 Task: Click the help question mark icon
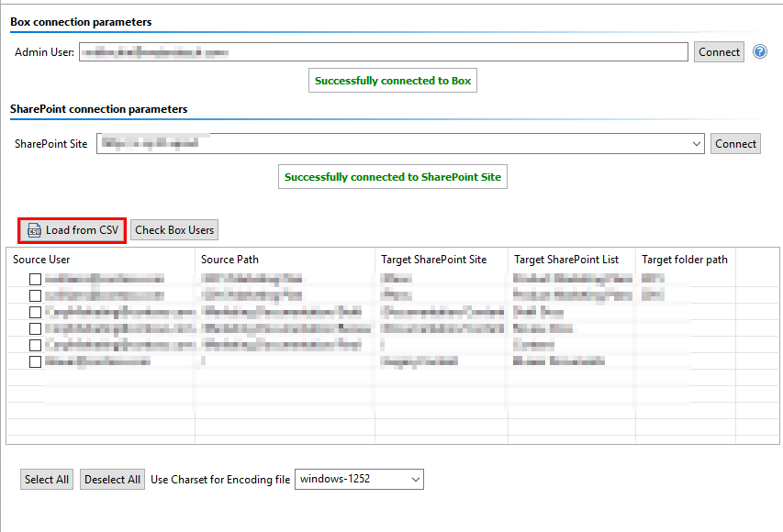pos(759,51)
